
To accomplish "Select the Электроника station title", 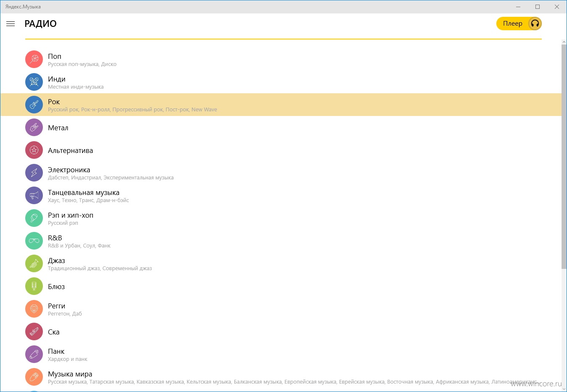I will (69, 170).
